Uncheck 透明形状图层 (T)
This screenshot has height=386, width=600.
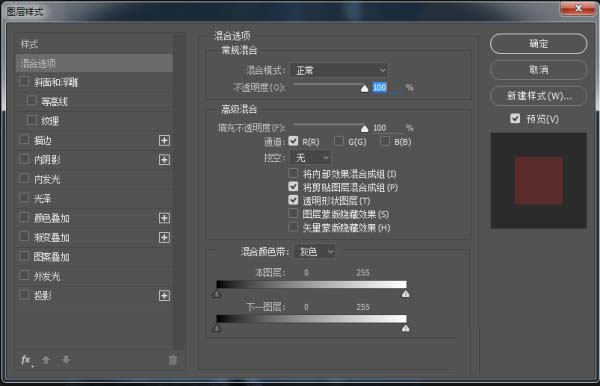tap(293, 200)
